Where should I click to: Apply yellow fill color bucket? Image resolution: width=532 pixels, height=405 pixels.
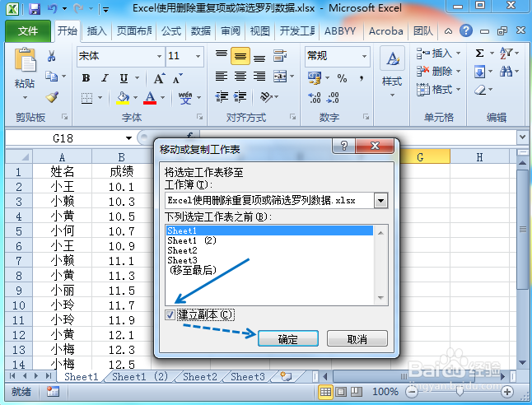pos(123,98)
